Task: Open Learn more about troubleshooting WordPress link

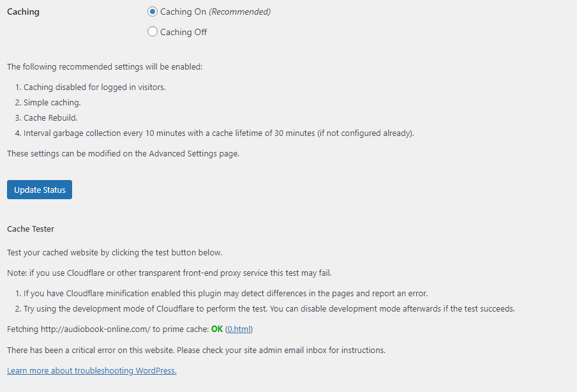Action: (x=92, y=371)
